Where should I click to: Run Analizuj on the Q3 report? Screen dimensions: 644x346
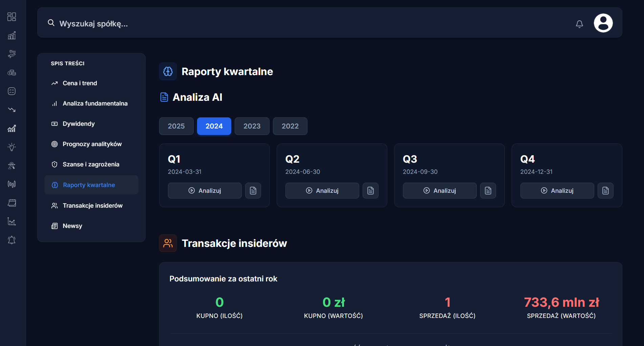click(x=439, y=191)
